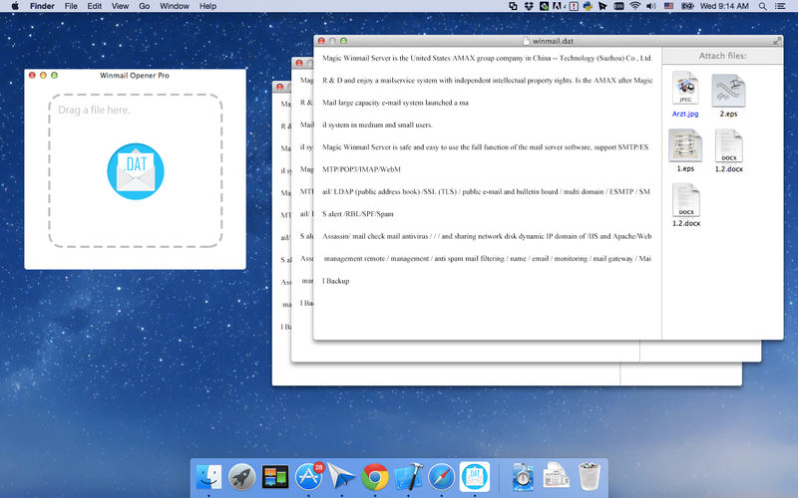Image resolution: width=798 pixels, height=498 pixels.
Task: Open the File menu
Action: (71, 6)
